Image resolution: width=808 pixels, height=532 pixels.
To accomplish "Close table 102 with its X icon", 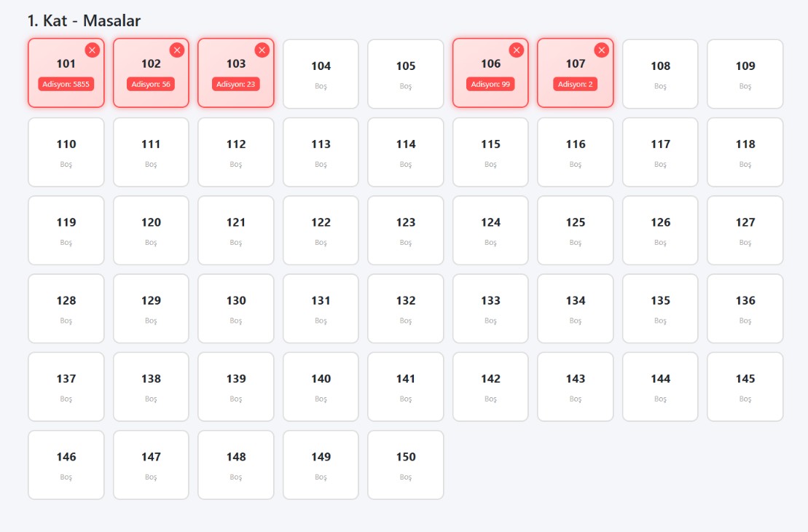I will (177, 50).
